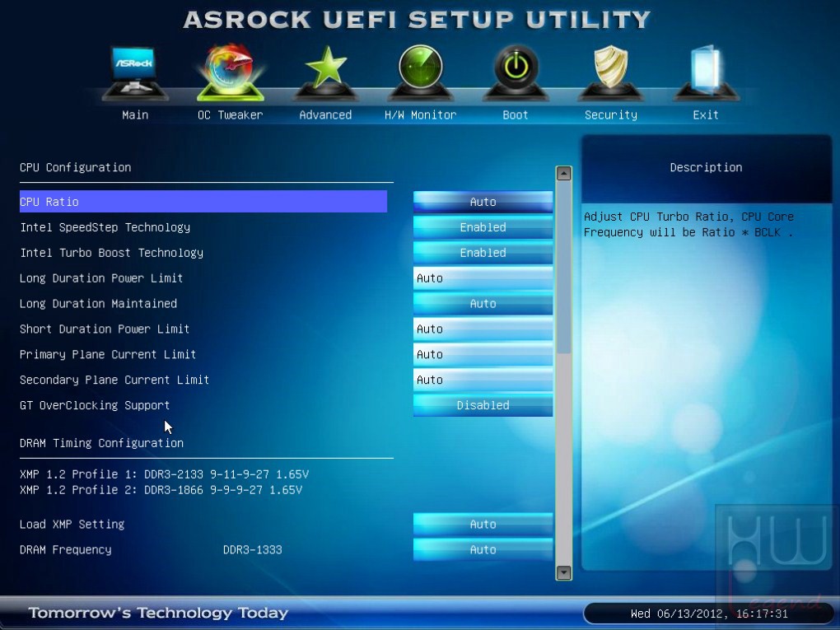Go to the H/W Monitor tab label
The height and width of the screenshot is (630, 840).
pyautogui.click(x=421, y=114)
